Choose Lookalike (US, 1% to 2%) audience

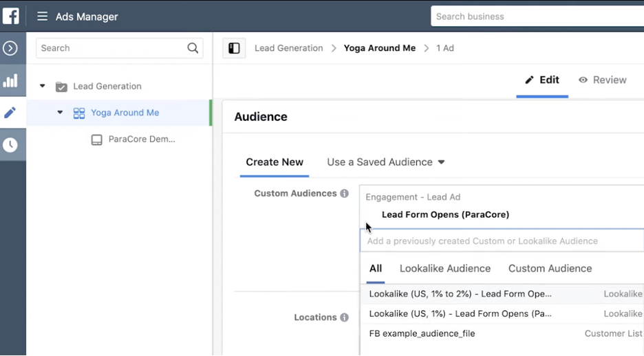(x=502, y=294)
